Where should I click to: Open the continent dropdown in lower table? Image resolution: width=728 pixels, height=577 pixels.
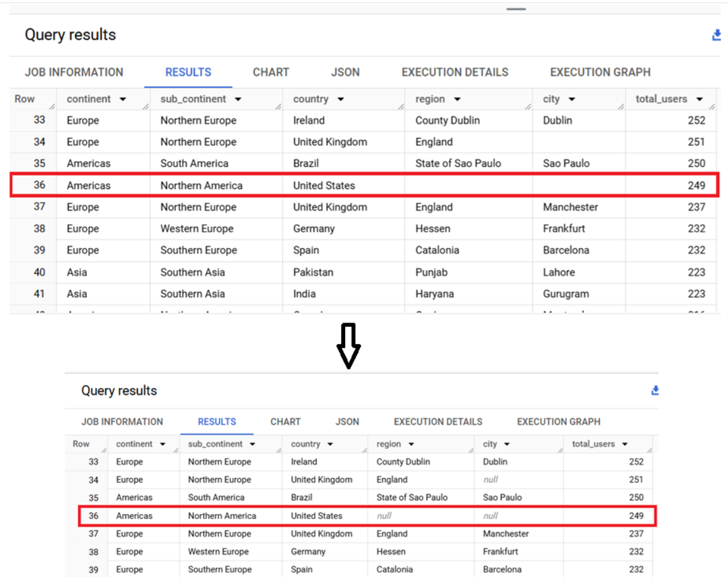pos(162,444)
